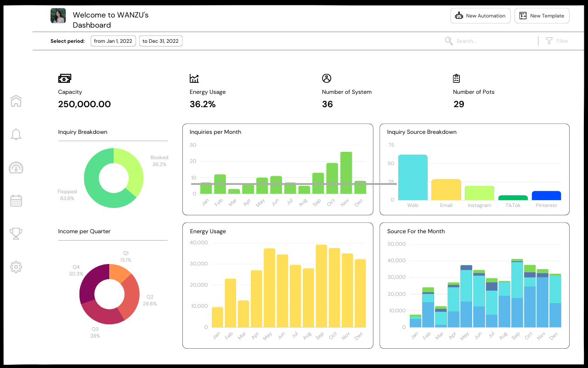Click the notifications bell icon
This screenshot has width=588, height=368.
[16, 134]
